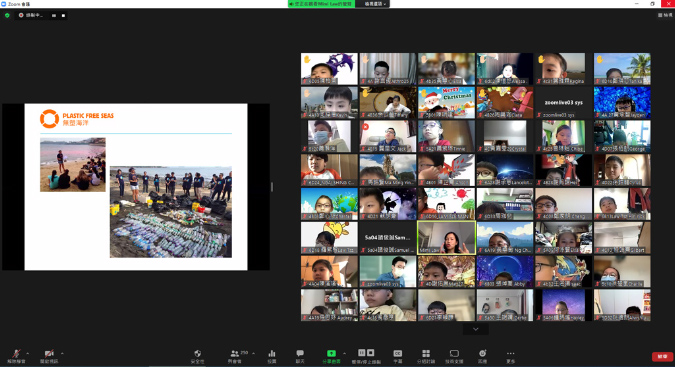
Task: Select tile of man wearing mask in teal room
Action: [387, 271]
